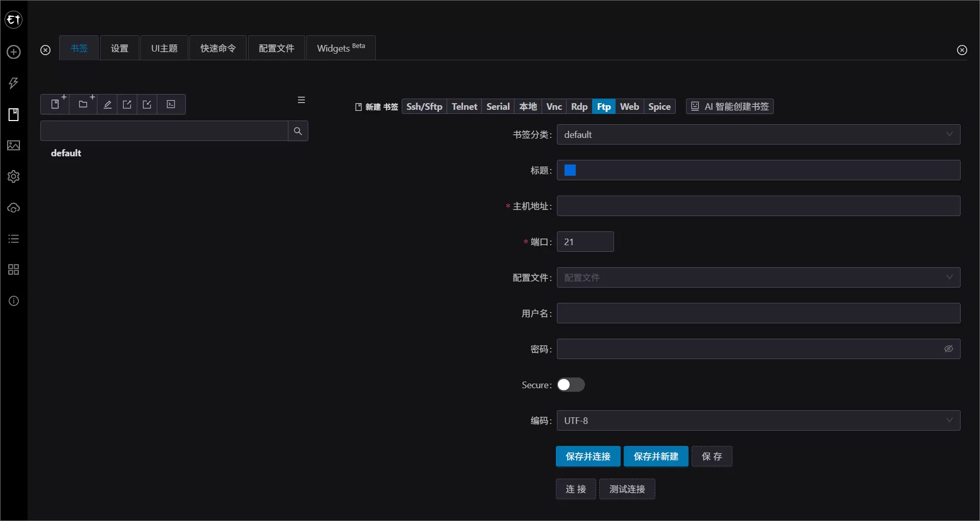Click 保 存 button
980x521 pixels.
pos(712,456)
